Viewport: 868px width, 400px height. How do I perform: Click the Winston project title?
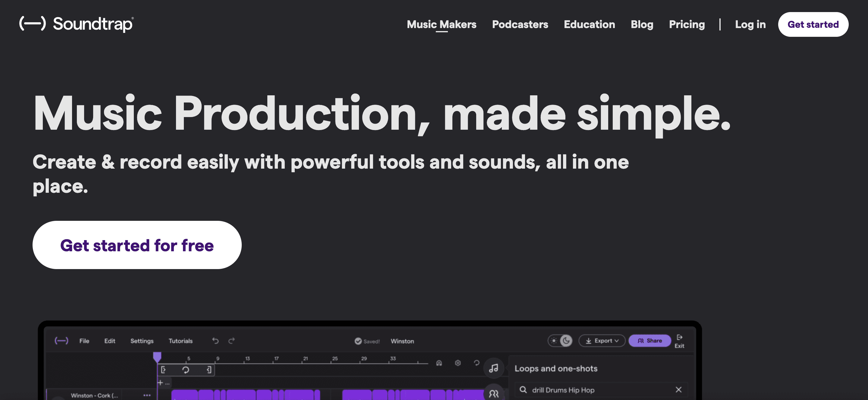pos(402,341)
